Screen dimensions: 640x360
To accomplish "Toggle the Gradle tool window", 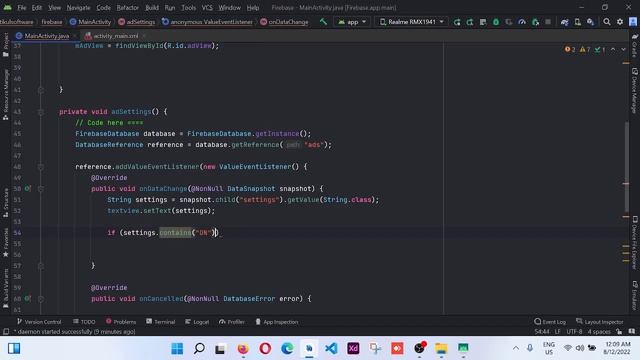I will click(x=635, y=46).
